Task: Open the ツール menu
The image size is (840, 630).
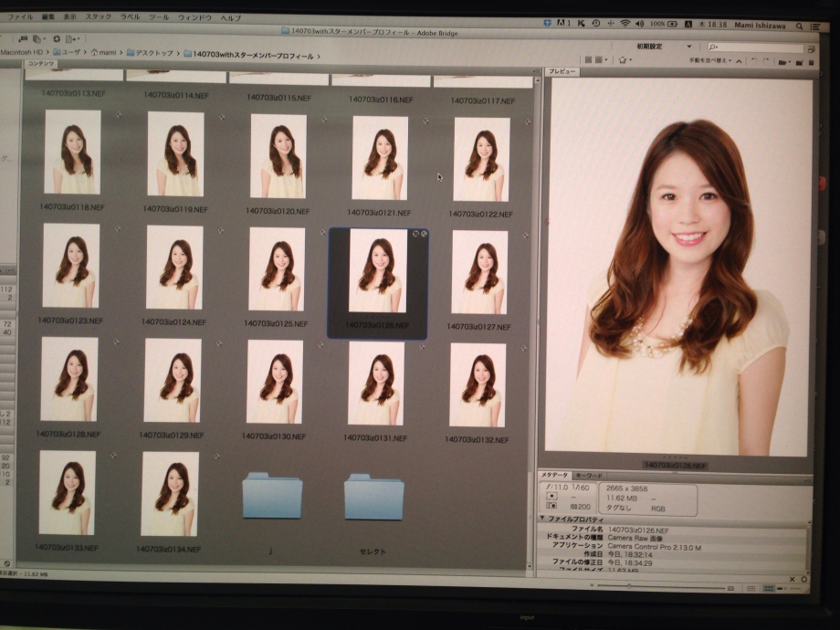Action: point(159,17)
